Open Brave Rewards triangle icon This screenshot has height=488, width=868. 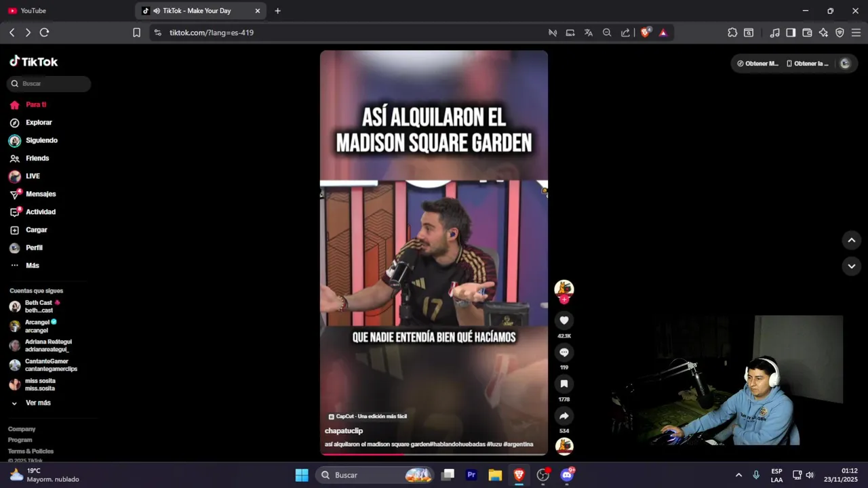(x=663, y=33)
